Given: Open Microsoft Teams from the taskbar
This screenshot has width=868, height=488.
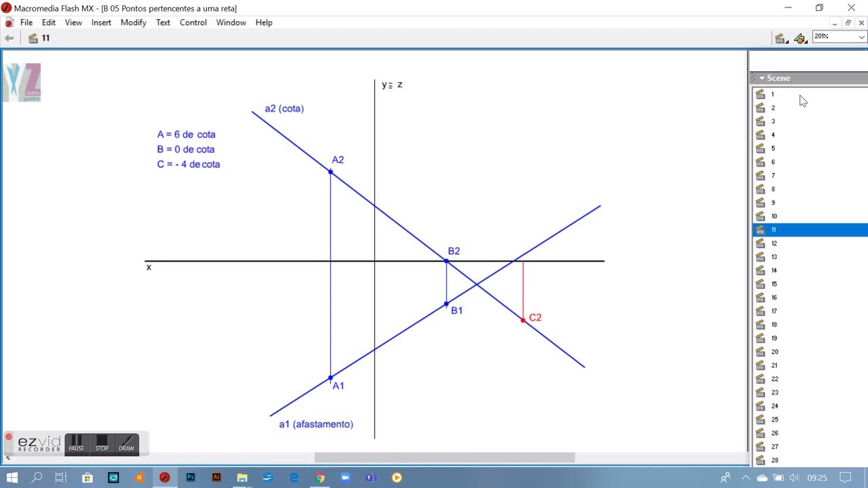Looking at the screenshot, I should point(371,478).
